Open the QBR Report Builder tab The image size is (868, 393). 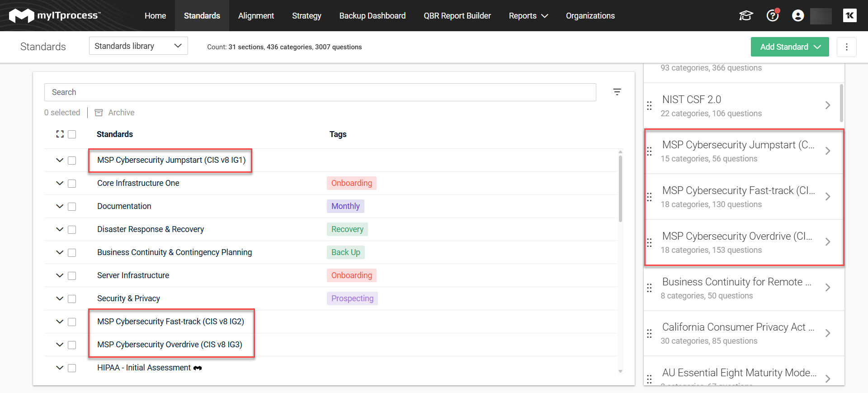coord(457,16)
